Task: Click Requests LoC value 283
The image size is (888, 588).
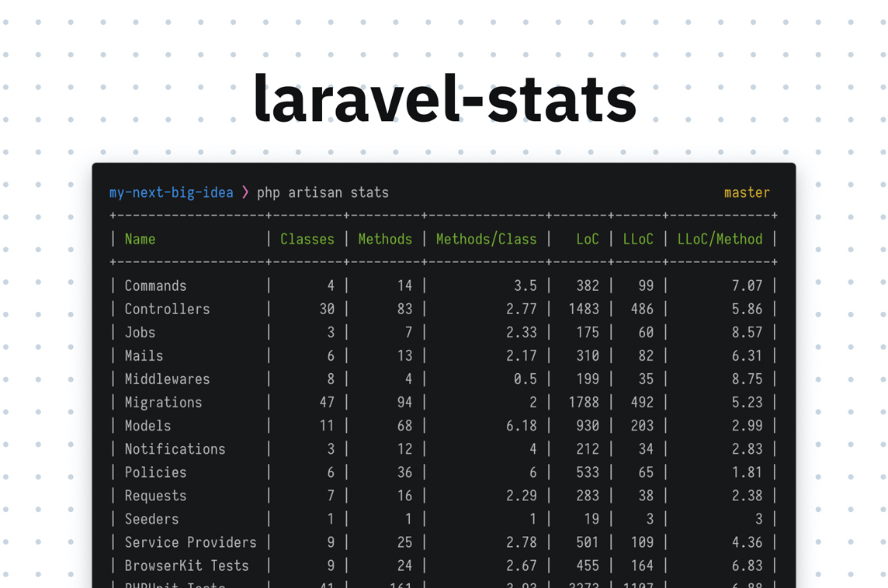Action: [588, 496]
